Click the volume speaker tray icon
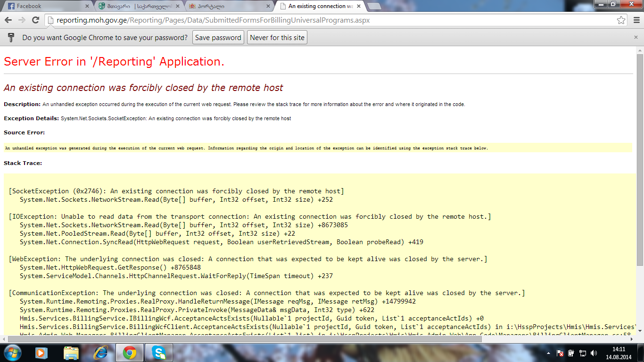The height and width of the screenshot is (362, 644). 594,353
